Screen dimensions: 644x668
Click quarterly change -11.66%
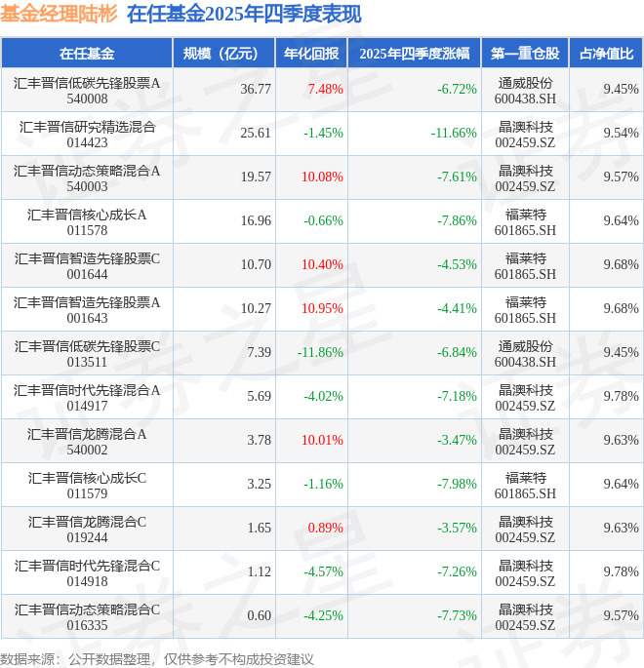click(x=454, y=133)
